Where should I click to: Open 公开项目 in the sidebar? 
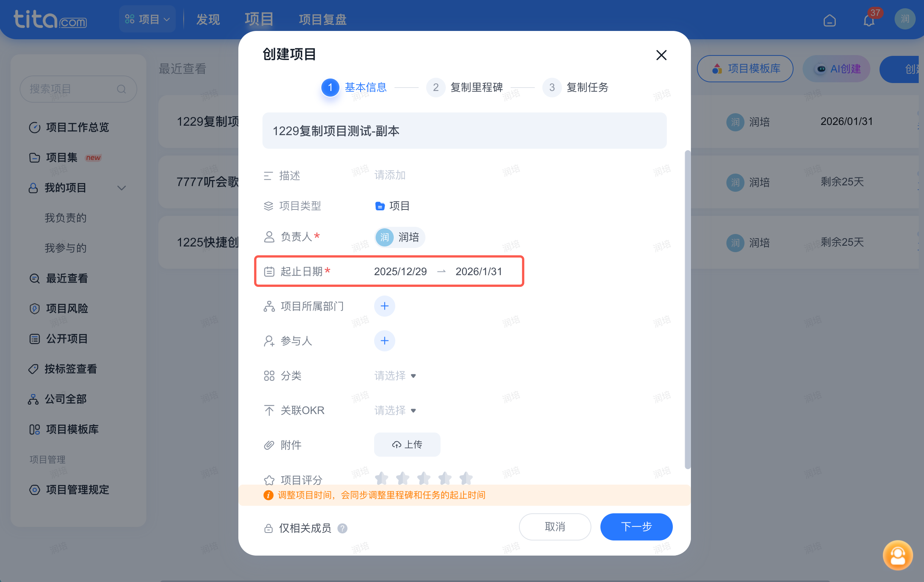[x=59, y=339]
